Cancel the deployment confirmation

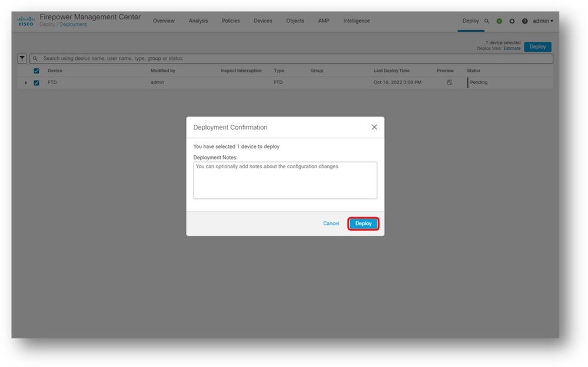[x=331, y=223]
